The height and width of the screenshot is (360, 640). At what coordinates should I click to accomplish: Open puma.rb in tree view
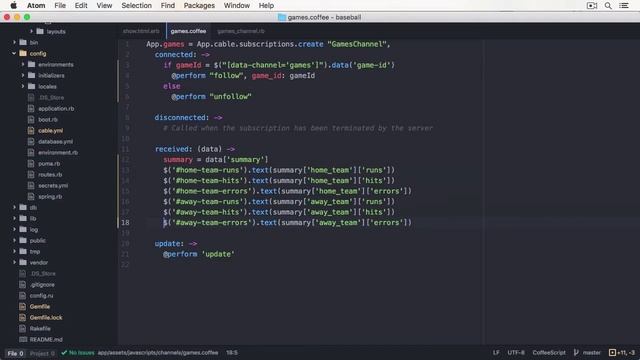49,163
